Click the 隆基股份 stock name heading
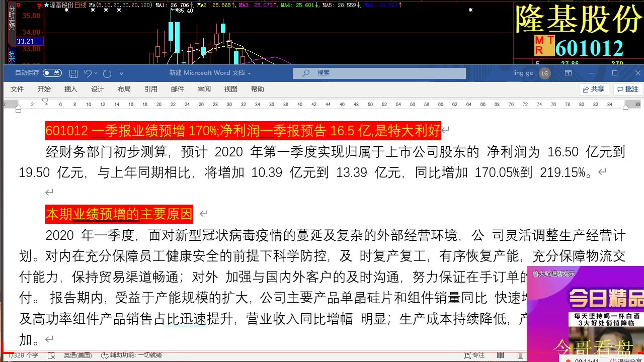Viewport: 644px width, 362px height. click(x=578, y=19)
